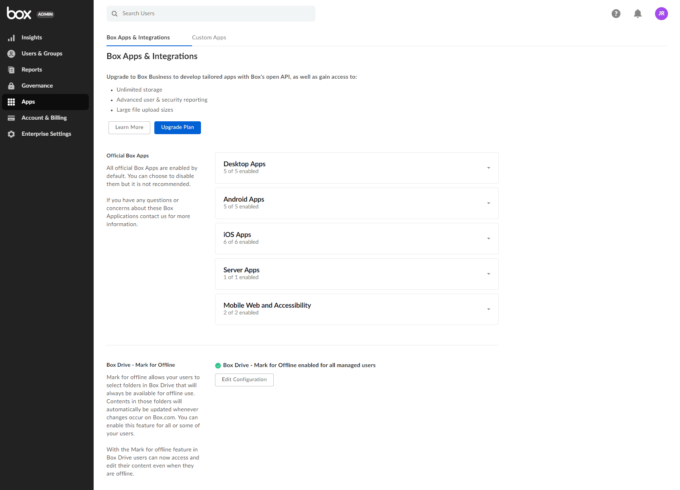Open the Reports sidebar icon
The height and width of the screenshot is (490, 680).
[11, 69]
